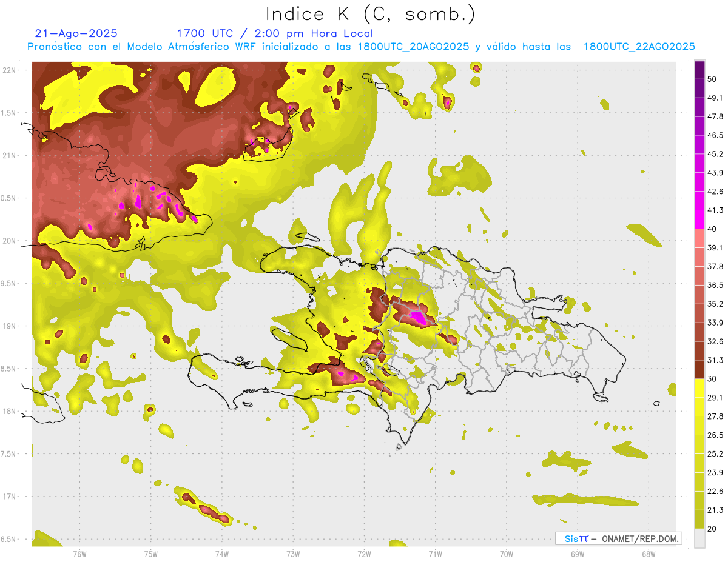728x562 pixels.
Task: Click the color bar value "35.2"
Action: (715, 304)
